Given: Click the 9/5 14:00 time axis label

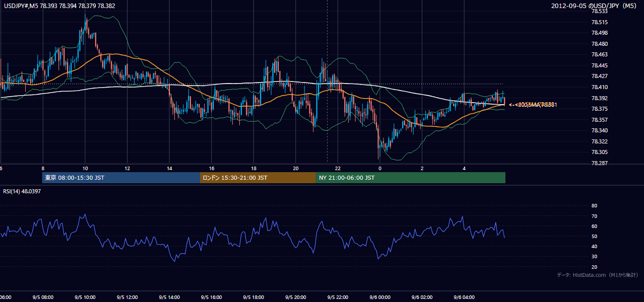Looking at the screenshot, I should [169, 297].
